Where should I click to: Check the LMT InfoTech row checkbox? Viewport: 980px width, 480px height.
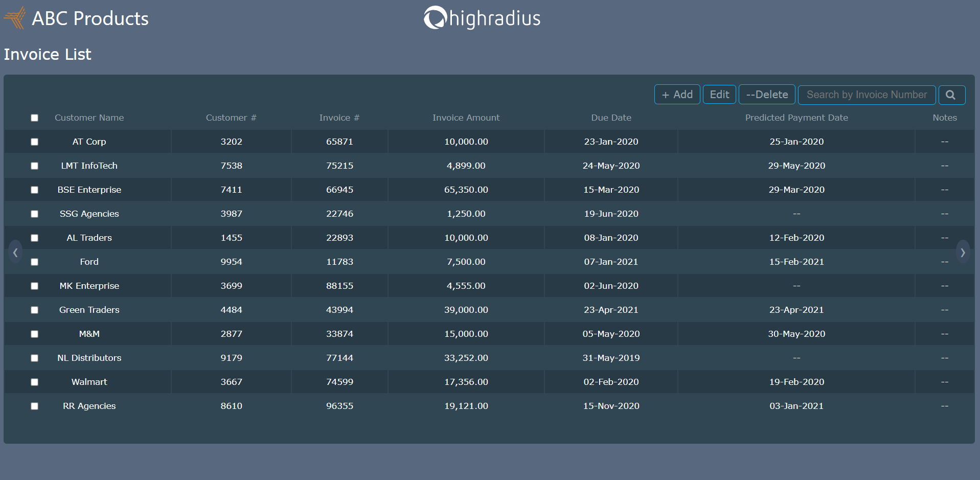tap(34, 166)
